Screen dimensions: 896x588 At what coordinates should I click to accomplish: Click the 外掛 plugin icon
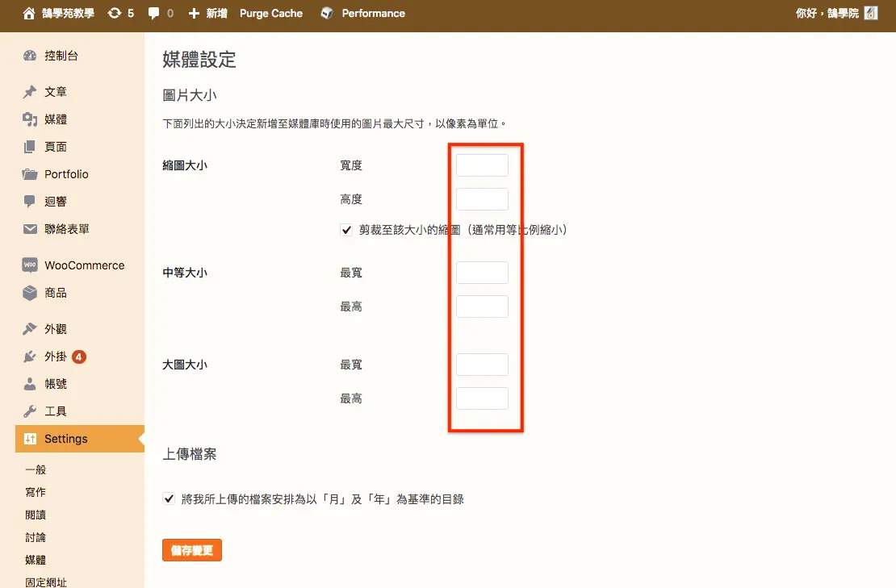coord(30,357)
